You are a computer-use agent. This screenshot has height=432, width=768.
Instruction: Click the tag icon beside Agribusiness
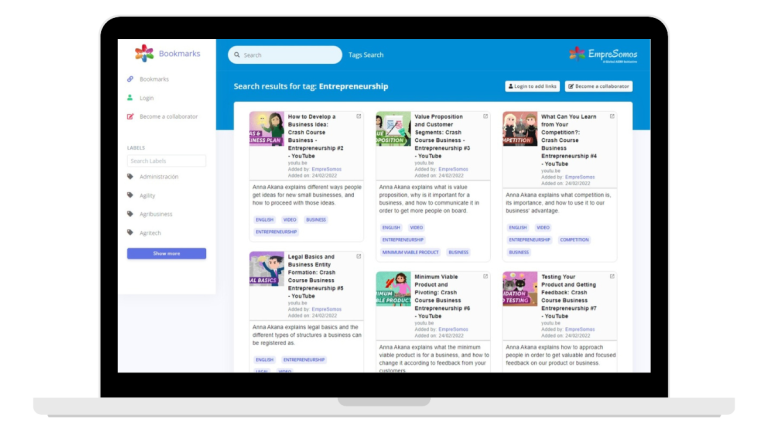pyautogui.click(x=130, y=214)
